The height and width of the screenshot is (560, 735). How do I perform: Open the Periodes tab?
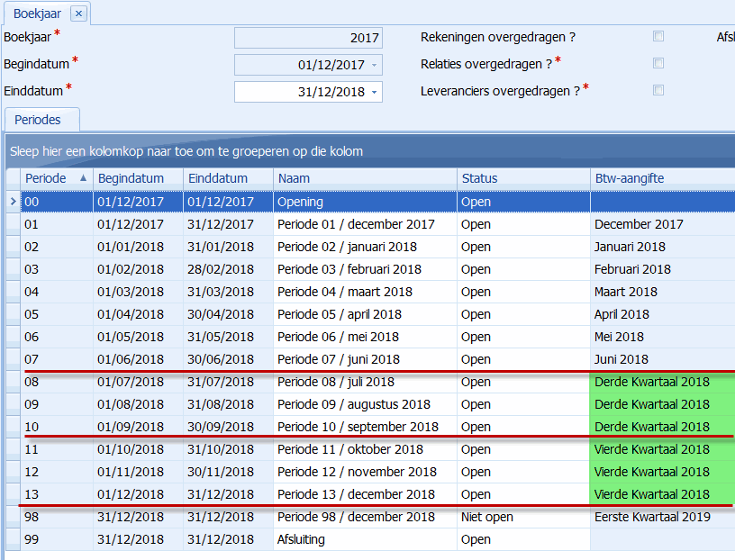[38, 120]
